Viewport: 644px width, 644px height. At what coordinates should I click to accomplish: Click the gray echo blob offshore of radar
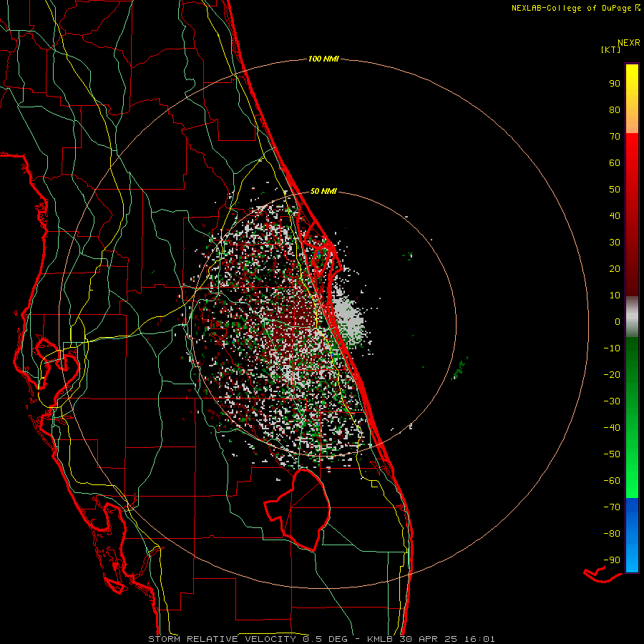coord(349,321)
